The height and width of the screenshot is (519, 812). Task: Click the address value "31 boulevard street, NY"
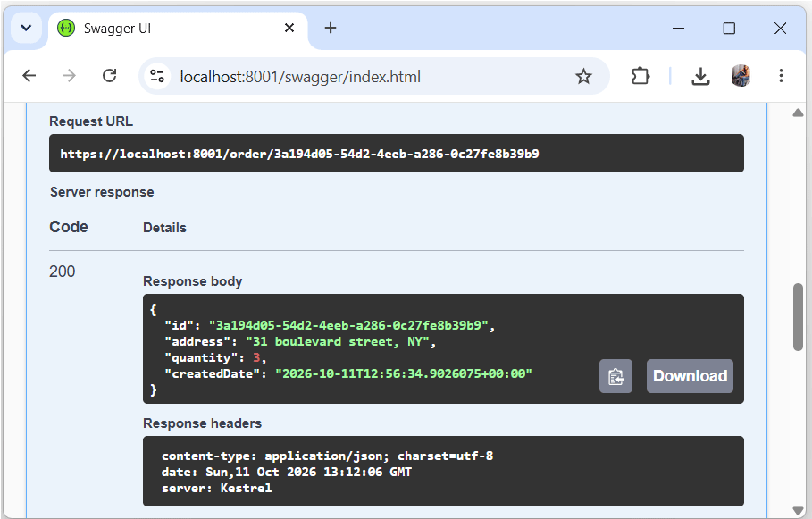[x=337, y=342]
